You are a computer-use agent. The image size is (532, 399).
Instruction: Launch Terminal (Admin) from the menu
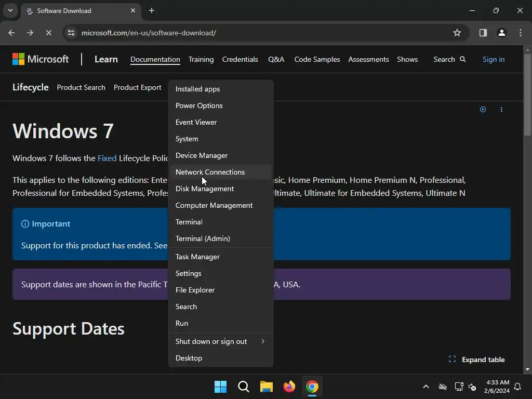[x=220, y=238]
